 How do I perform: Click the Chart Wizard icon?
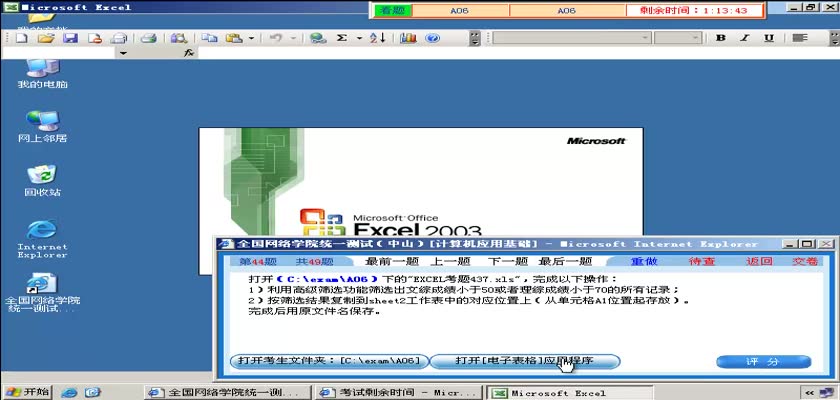tap(408, 38)
